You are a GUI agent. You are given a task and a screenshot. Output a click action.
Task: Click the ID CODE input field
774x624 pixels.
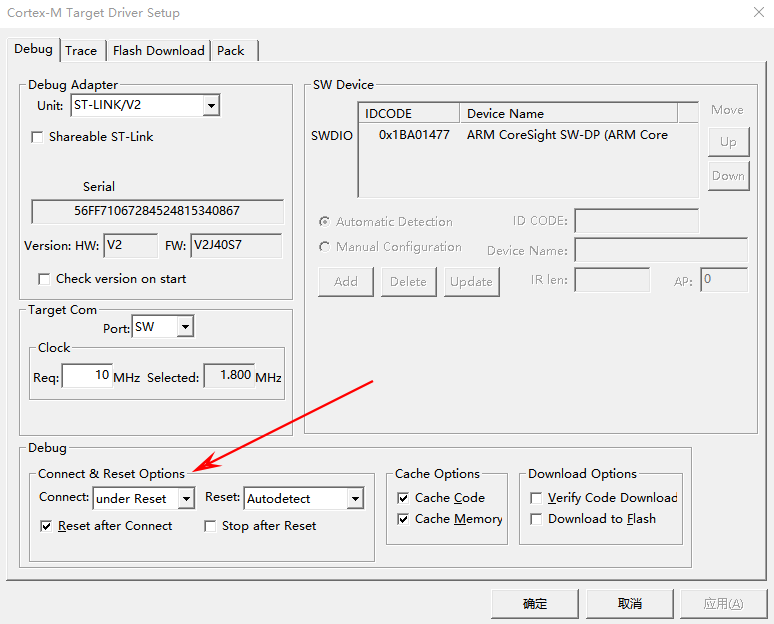637,221
